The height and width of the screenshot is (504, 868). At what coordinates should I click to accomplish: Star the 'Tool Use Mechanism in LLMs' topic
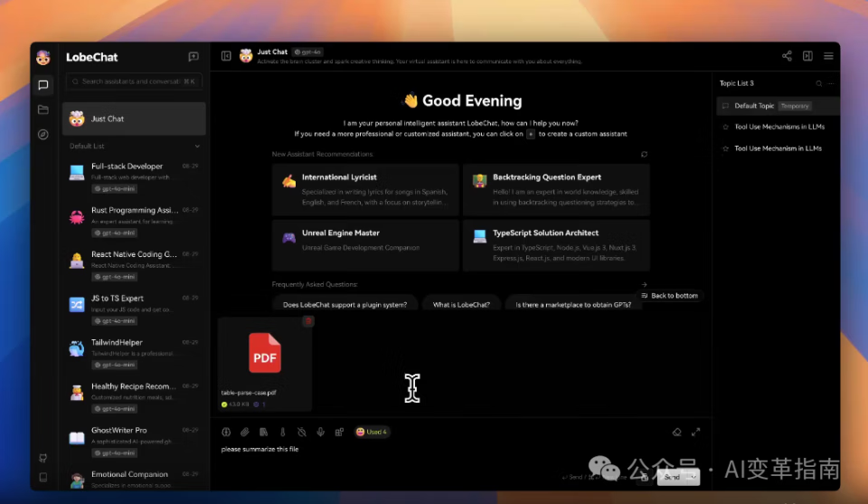point(726,148)
